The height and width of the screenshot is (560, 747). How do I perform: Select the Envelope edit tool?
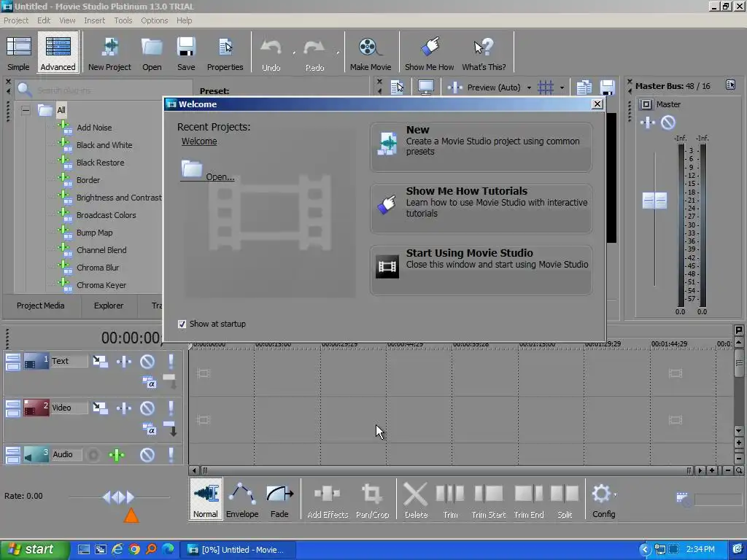click(242, 499)
